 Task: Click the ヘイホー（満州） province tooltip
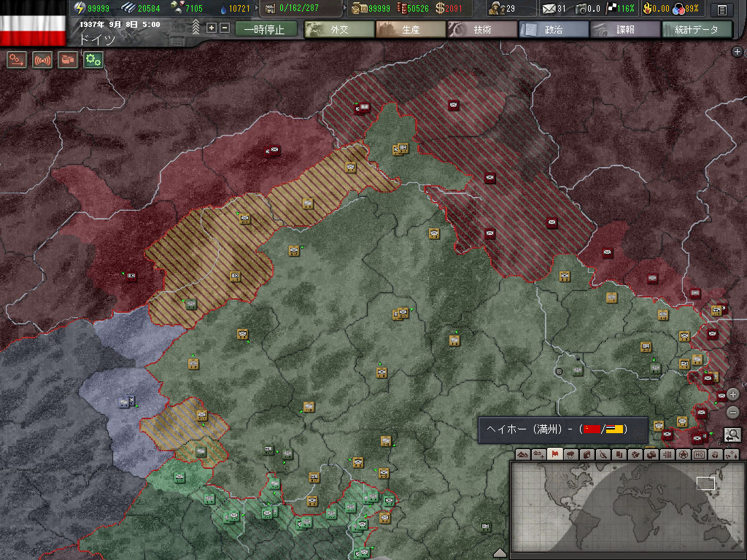[563, 429]
